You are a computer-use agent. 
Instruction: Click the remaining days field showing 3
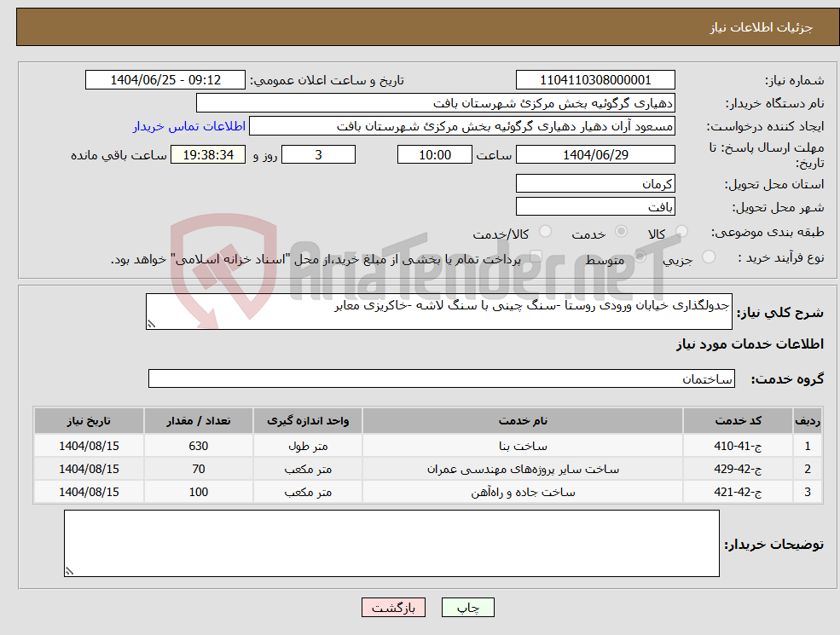pos(318,154)
